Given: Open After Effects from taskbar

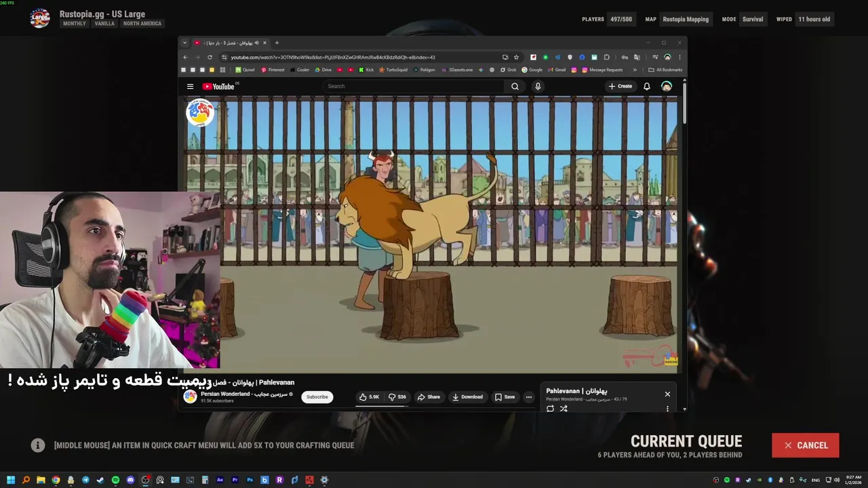Looking at the screenshot, I should pyautogui.click(x=220, y=480).
